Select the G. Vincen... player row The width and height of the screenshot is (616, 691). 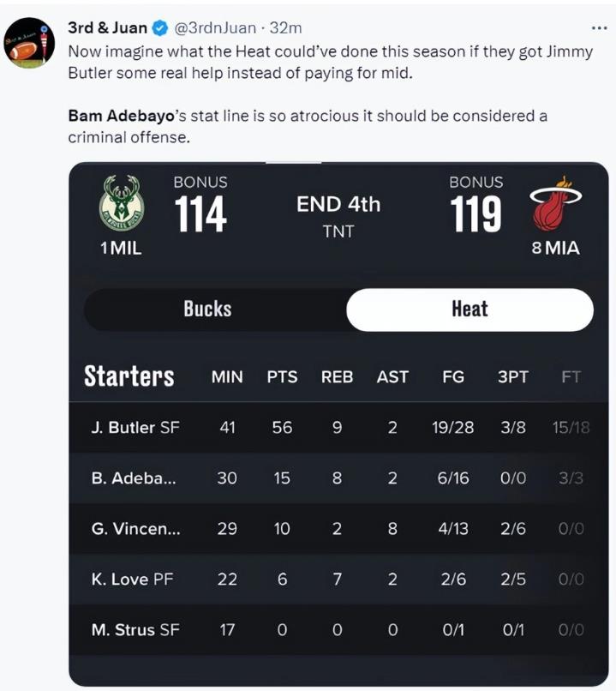click(x=338, y=528)
